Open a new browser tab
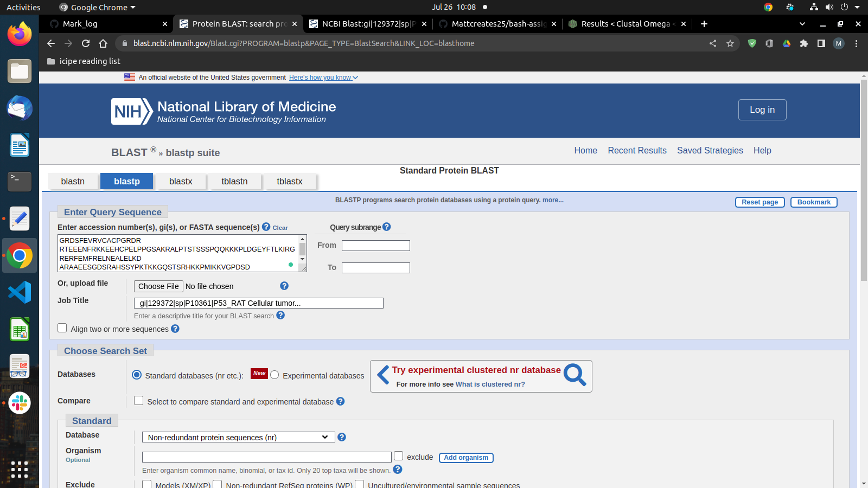 coord(704,24)
